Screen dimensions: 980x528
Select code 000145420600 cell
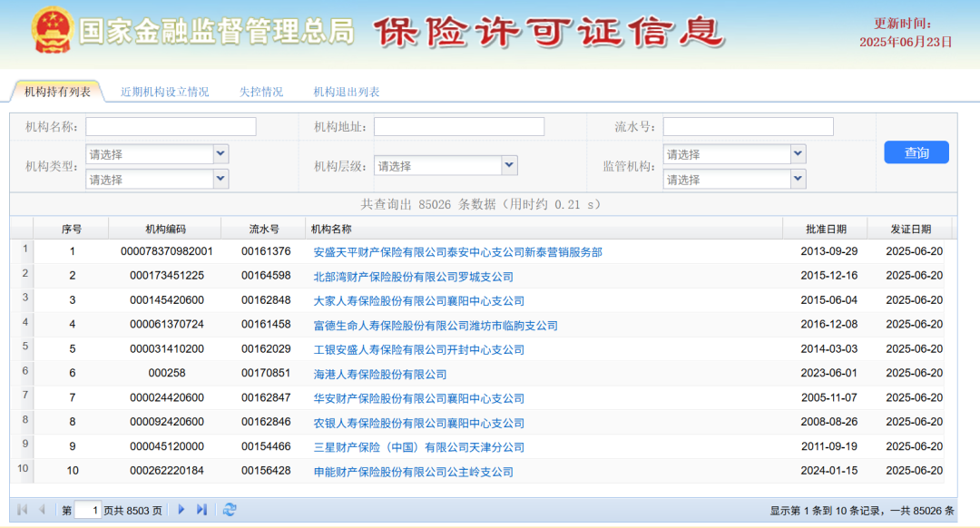(x=166, y=300)
